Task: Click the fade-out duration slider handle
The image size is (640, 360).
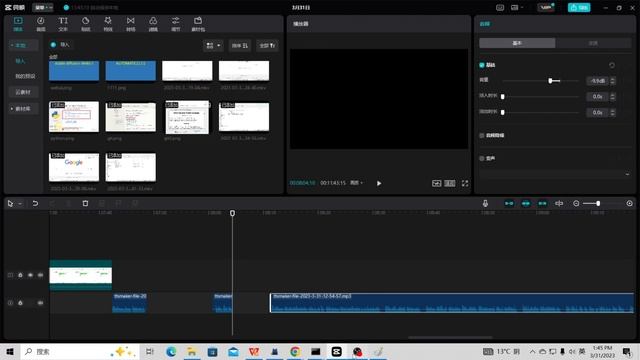Action: (502, 112)
